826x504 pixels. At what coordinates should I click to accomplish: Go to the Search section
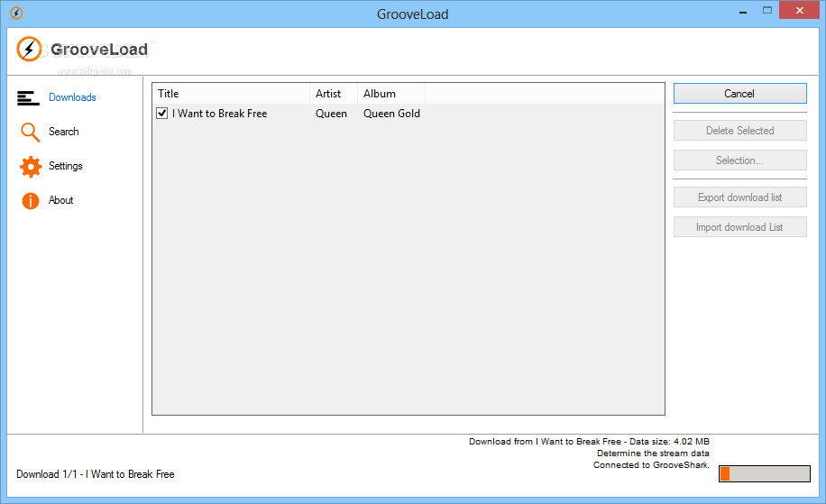(x=64, y=132)
